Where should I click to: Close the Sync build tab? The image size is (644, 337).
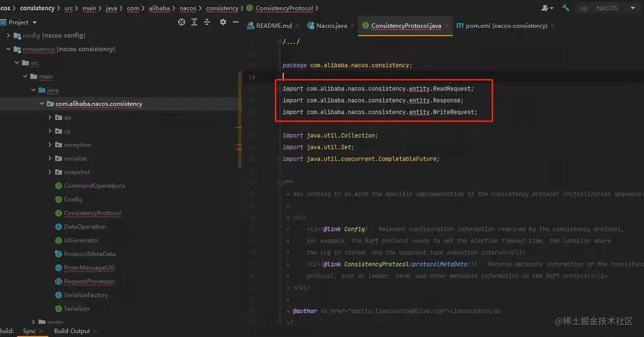click(x=42, y=331)
